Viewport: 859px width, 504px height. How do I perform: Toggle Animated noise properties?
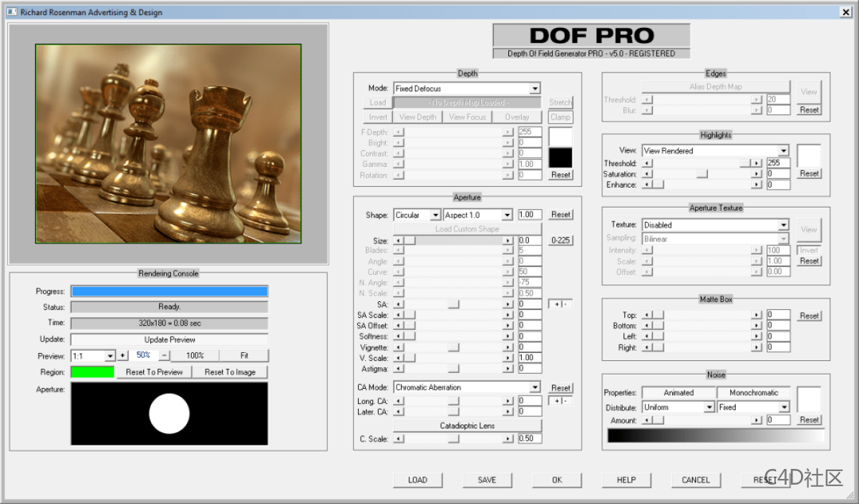click(x=677, y=392)
